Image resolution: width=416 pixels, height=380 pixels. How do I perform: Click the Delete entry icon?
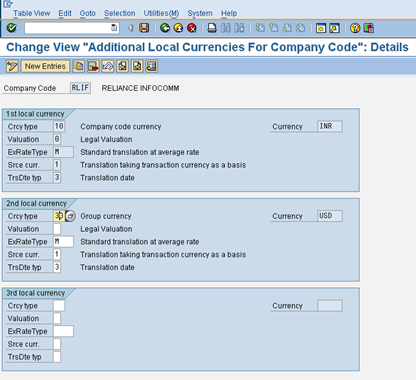[93, 66]
